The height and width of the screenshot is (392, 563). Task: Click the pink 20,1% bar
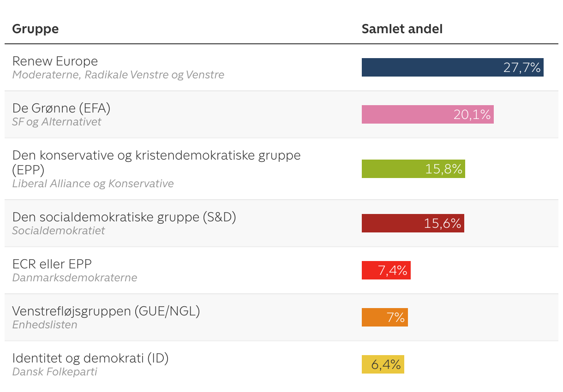(427, 114)
